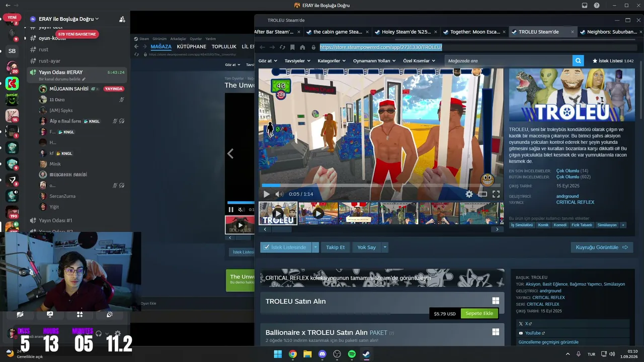Screen dimensions: 644x362
Task: Go to previous screenshot in back Steam window
Action: [x=230, y=153]
